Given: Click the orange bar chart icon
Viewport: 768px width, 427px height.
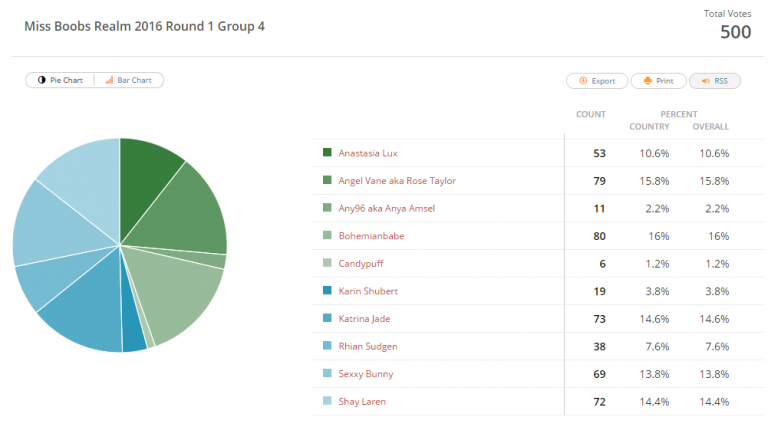Looking at the screenshot, I should point(109,80).
